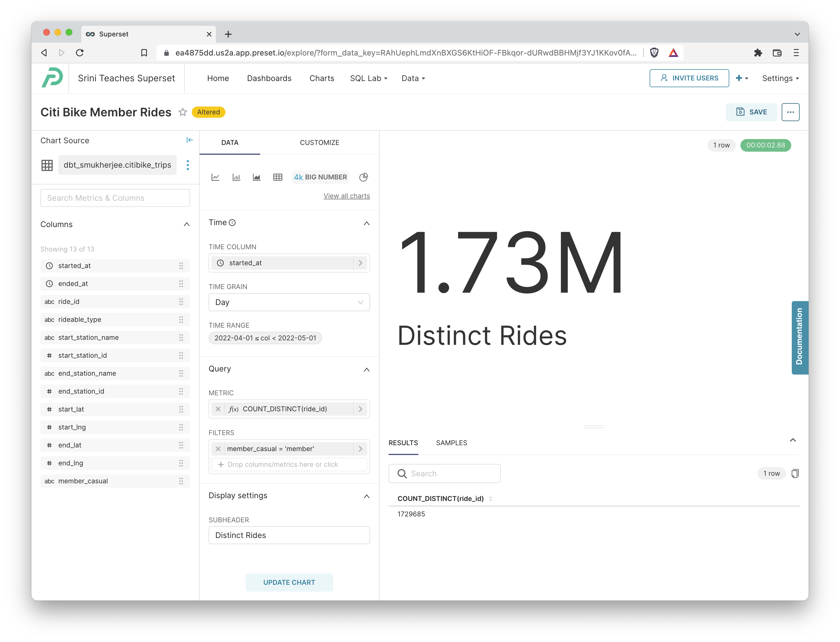840x642 pixels.
Task: Click the collapse Chart Source panel icon
Action: (x=190, y=140)
